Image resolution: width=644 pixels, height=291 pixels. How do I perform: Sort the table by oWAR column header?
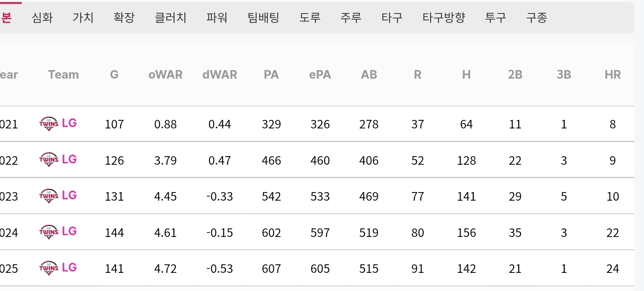click(x=166, y=74)
